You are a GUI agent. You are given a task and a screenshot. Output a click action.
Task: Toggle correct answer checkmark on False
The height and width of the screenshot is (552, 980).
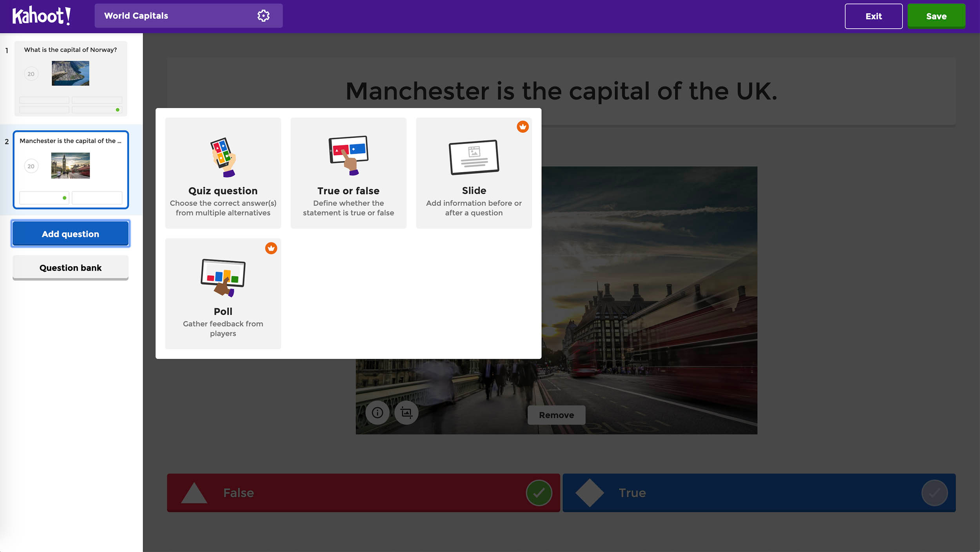point(539,493)
